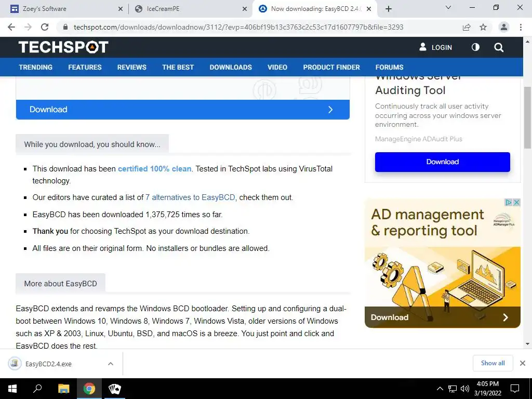Open a new browser tab
The width and height of the screenshot is (532, 399).
click(x=389, y=9)
